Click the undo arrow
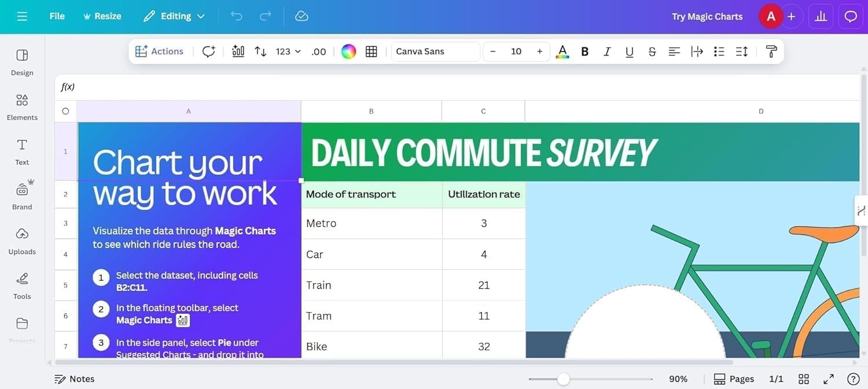Image resolution: width=868 pixels, height=389 pixels. pos(237,16)
